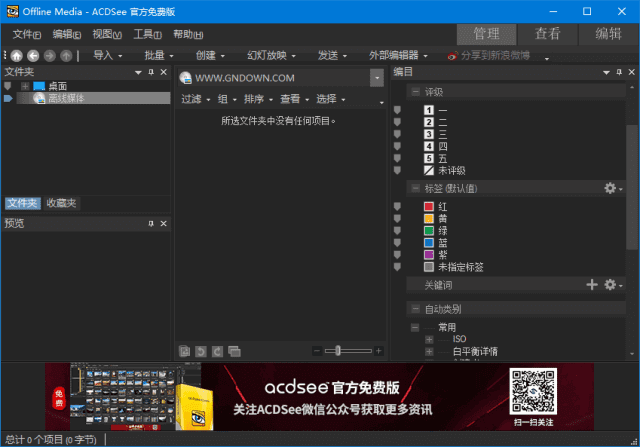Select the blue label color swatch
The image size is (640, 447).
click(x=429, y=243)
